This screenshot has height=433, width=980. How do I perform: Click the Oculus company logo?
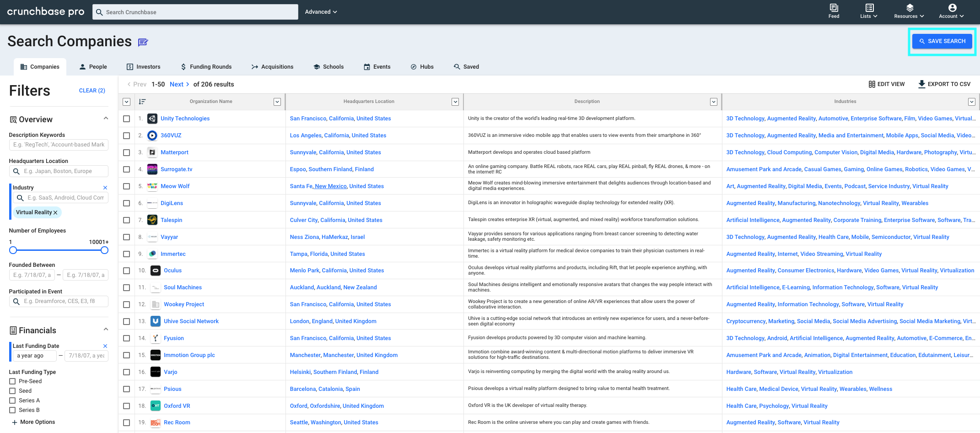coord(156,271)
